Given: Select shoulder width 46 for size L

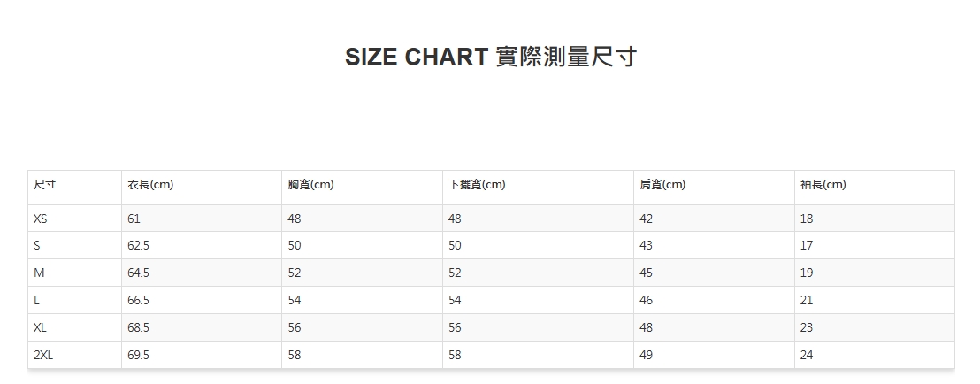Looking at the screenshot, I should 647,301.
